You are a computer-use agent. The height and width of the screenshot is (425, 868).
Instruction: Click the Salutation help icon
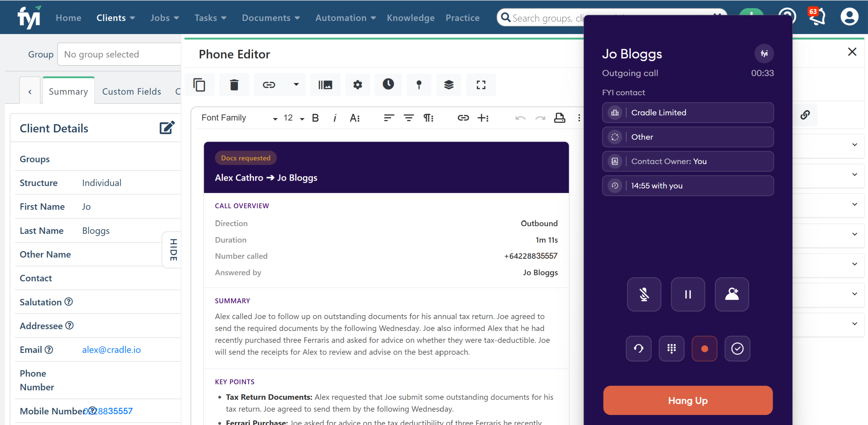coord(68,301)
